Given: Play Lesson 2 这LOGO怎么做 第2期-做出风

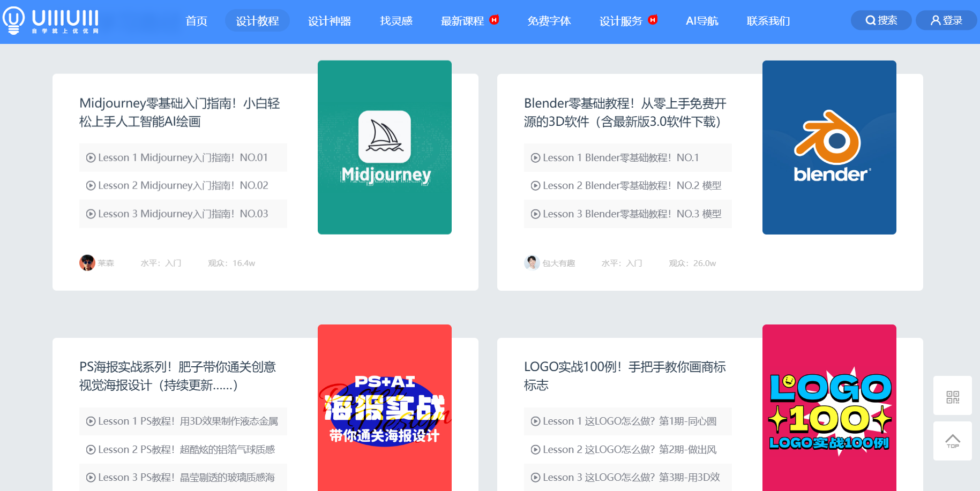Looking at the screenshot, I should (x=628, y=449).
